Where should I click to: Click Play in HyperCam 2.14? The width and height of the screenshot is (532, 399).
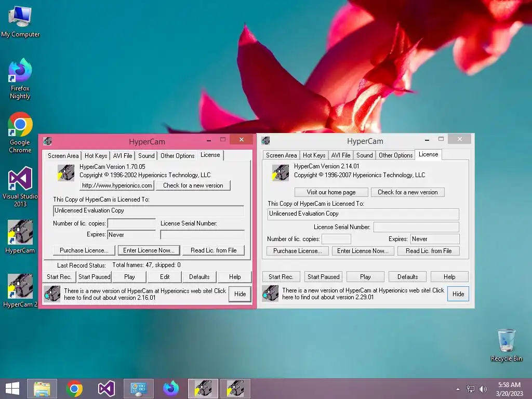click(365, 277)
